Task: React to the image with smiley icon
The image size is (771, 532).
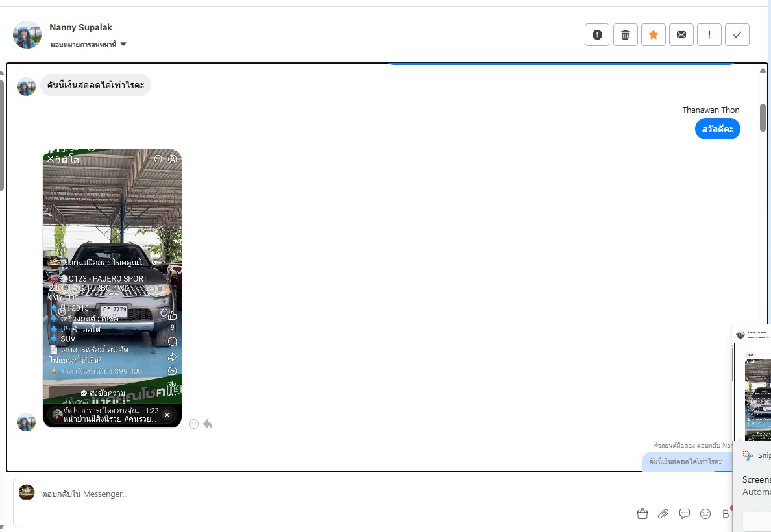Action: coord(193,424)
